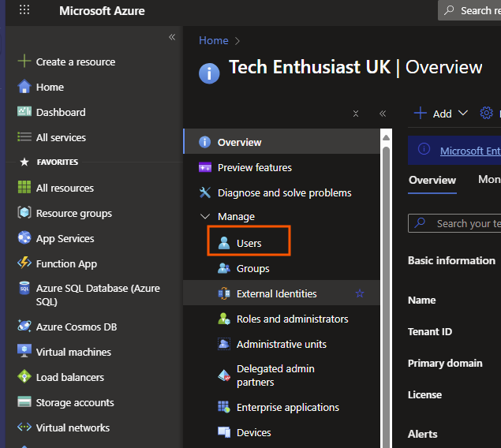Select the Overview menu item
Image resolution: width=501 pixels, height=448 pixels.
282,142
